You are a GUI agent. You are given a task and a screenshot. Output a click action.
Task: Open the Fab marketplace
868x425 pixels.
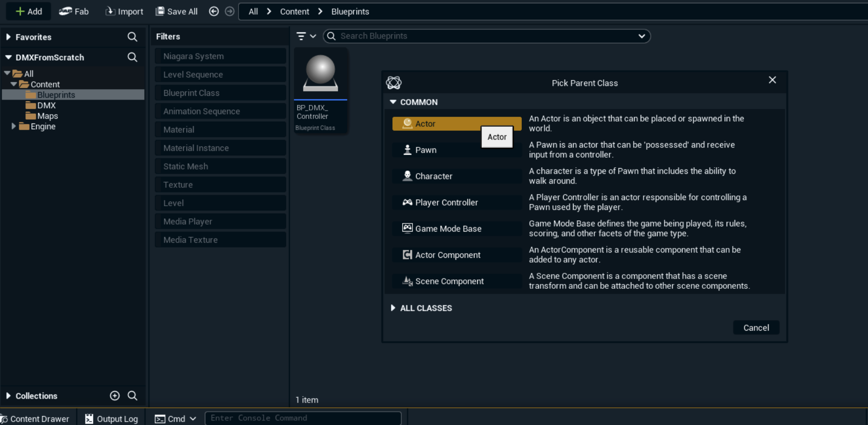[x=74, y=11]
